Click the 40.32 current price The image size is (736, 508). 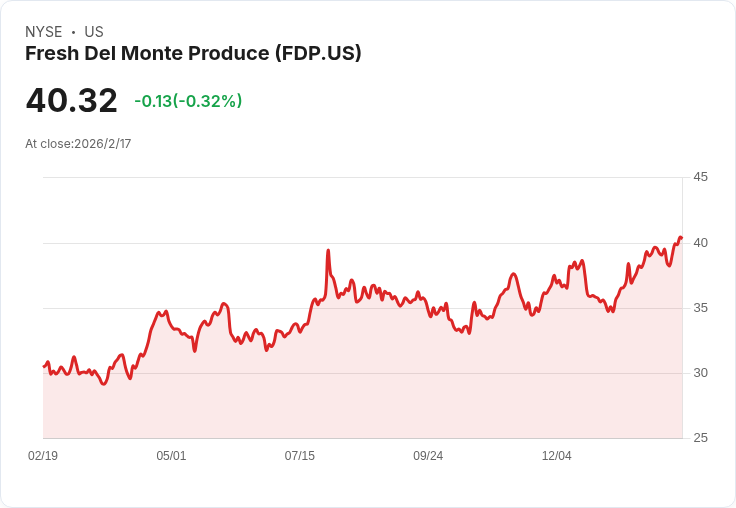click(x=71, y=100)
